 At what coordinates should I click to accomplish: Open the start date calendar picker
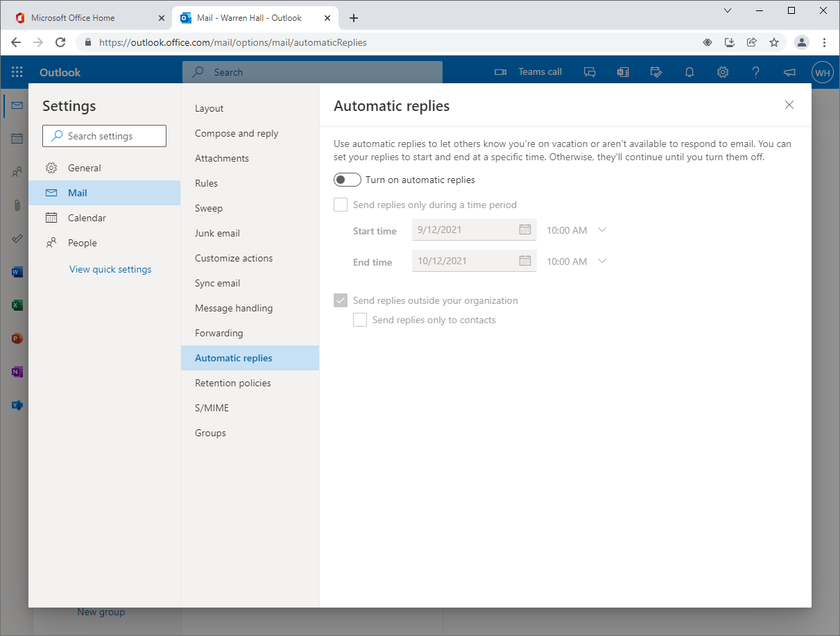point(525,230)
